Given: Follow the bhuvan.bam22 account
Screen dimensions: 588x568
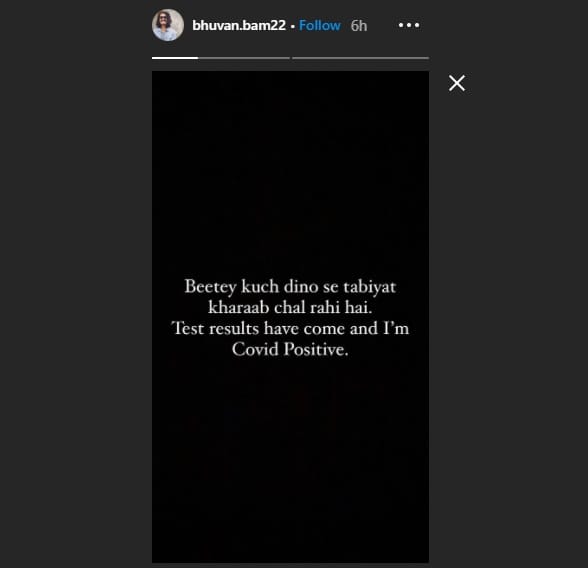Looking at the screenshot, I should tap(320, 25).
